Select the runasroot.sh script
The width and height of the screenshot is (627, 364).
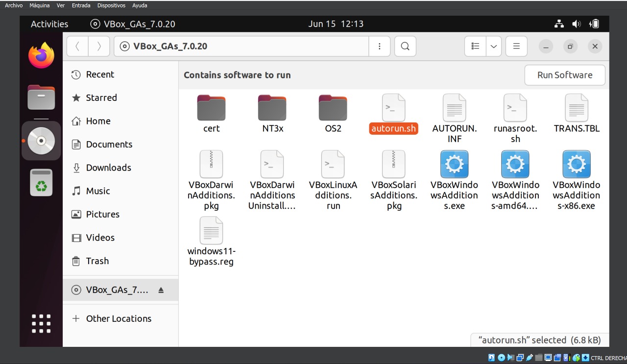[x=515, y=119]
